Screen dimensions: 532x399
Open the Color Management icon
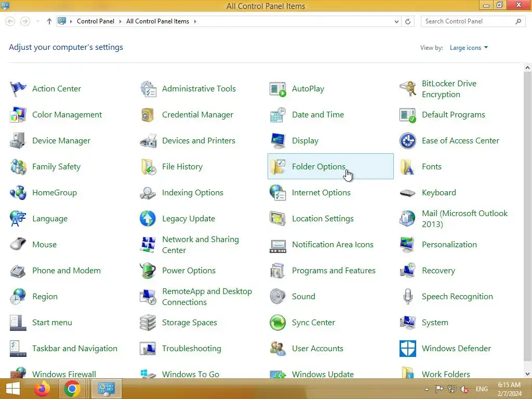pos(18,115)
